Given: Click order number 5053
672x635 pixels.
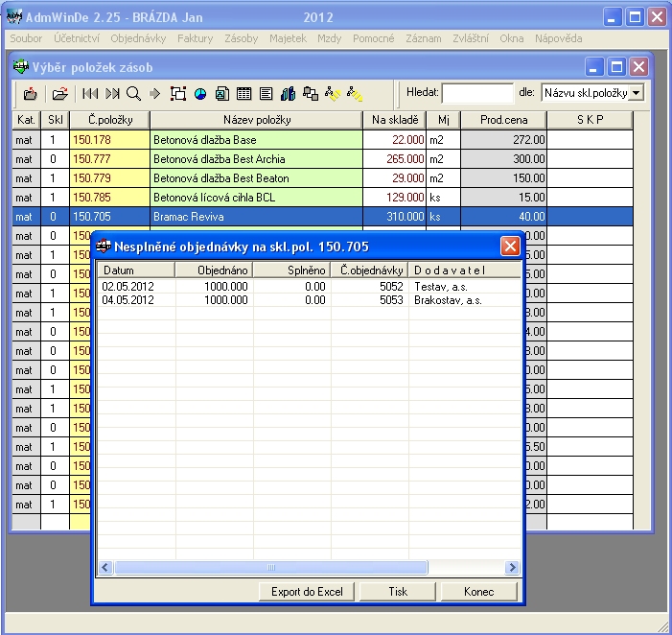Looking at the screenshot, I should [391, 300].
